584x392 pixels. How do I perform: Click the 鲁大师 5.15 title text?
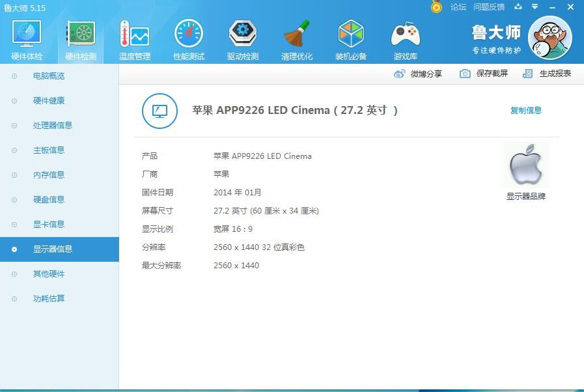(x=25, y=8)
